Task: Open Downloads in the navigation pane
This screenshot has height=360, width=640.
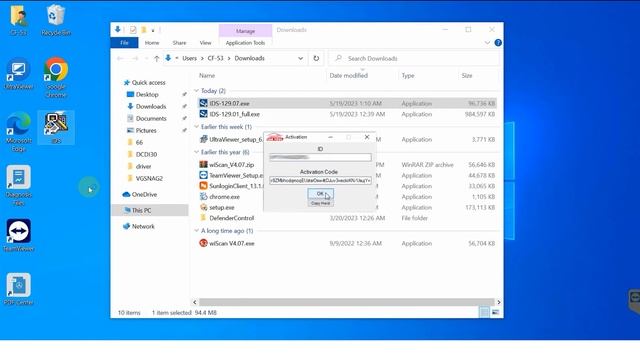Action: (151, 106)
